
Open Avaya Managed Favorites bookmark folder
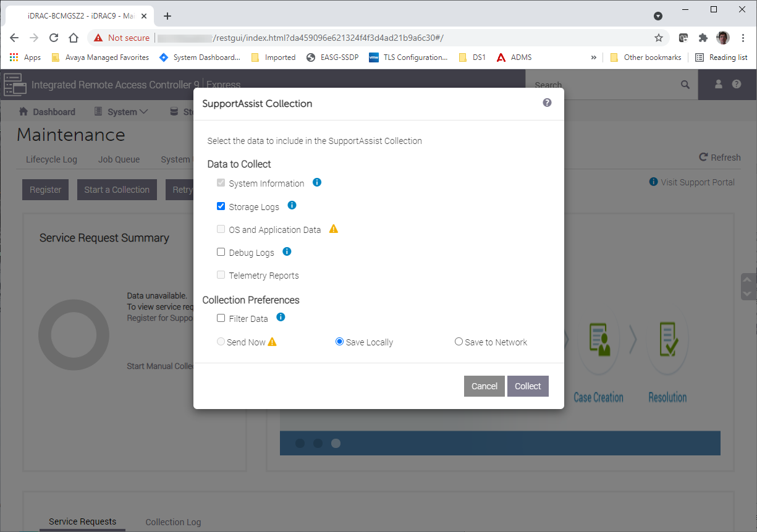[99, 57]
